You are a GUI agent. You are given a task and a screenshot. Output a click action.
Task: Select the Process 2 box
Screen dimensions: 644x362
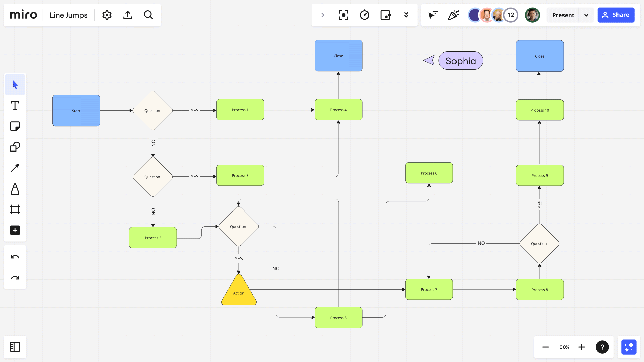pyautogui.click(x=153, y=238)
